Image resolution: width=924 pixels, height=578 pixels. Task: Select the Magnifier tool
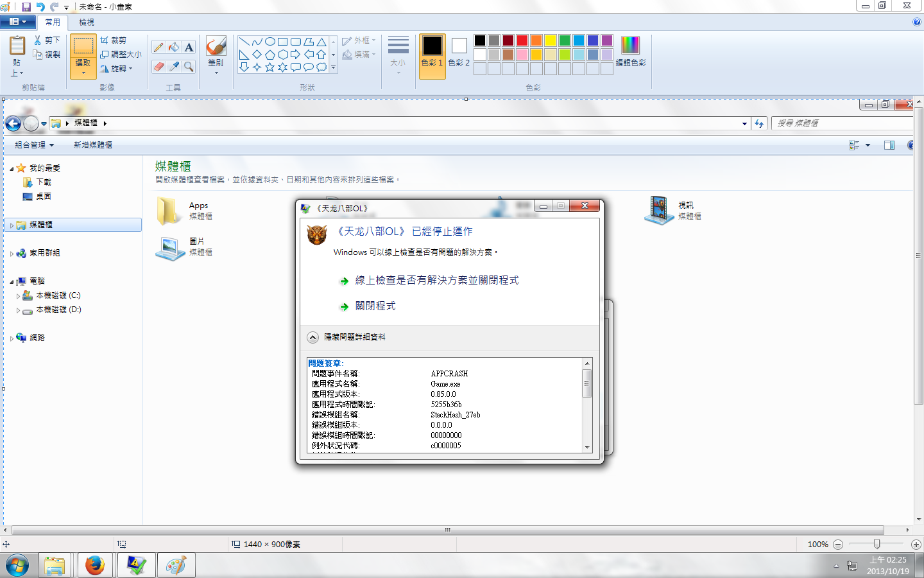(x=189, y=66)
